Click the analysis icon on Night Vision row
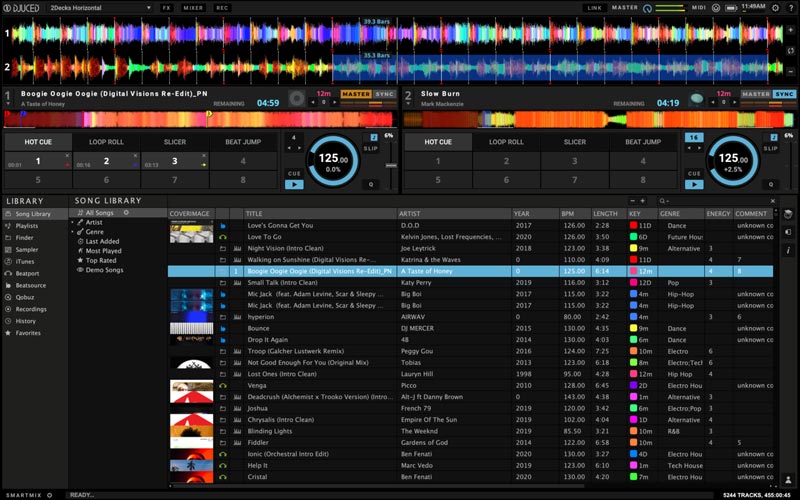Image resolution: width=800 pixels, height=500 pixels. pyautogui.click(x=237, y=248)
